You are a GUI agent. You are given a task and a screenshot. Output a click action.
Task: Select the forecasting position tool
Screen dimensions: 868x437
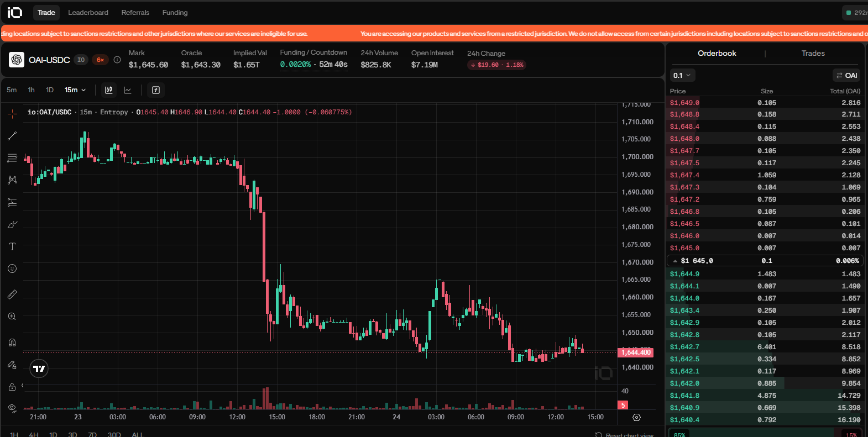coord(12,202)
